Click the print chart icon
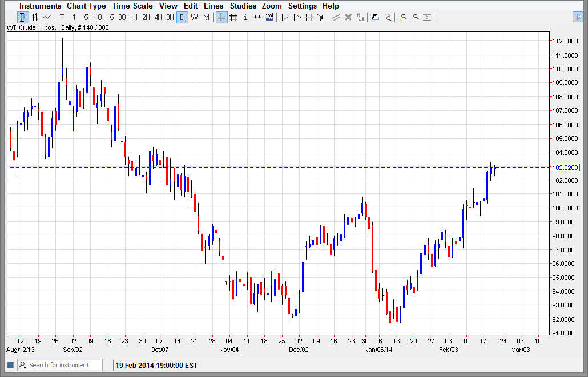 [x=375, y=17]
